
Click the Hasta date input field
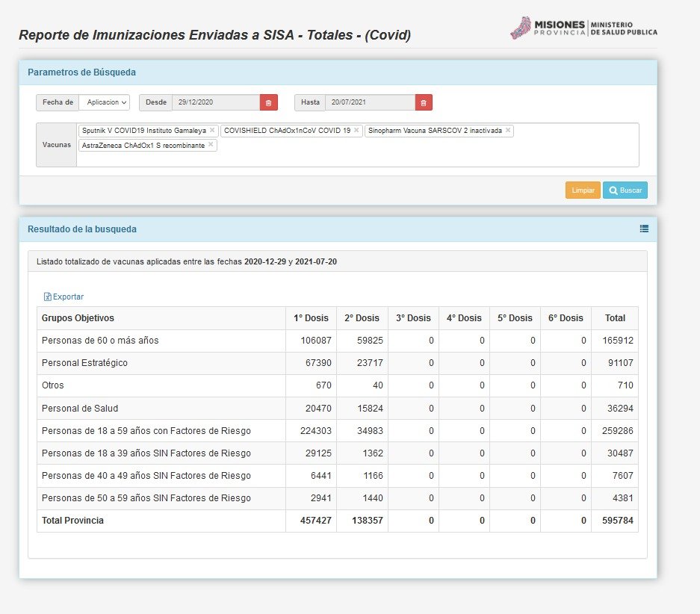click(x=370, y=102)
